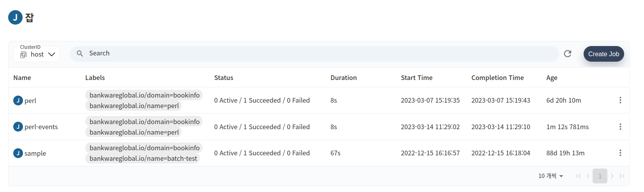Viewport: 644px width, 192px height.
Task: Click the refresh icon beside search bar
Action: [568, 54]
